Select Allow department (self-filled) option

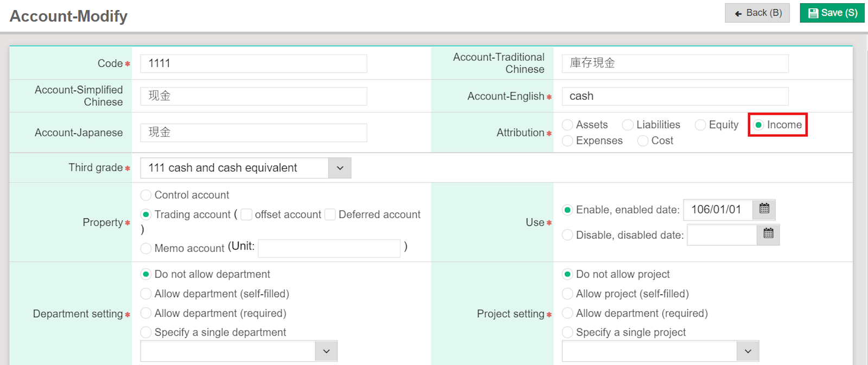pos(146,294)
